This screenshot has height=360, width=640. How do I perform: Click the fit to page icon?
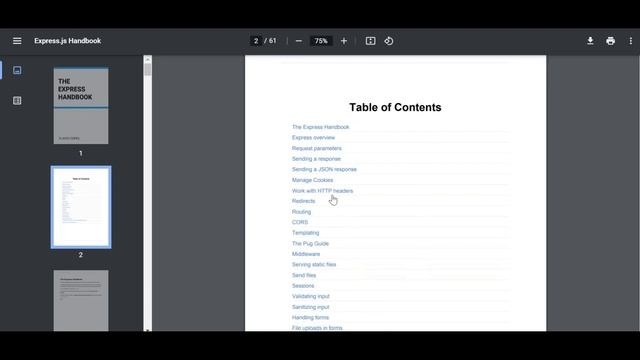point(370,41)
